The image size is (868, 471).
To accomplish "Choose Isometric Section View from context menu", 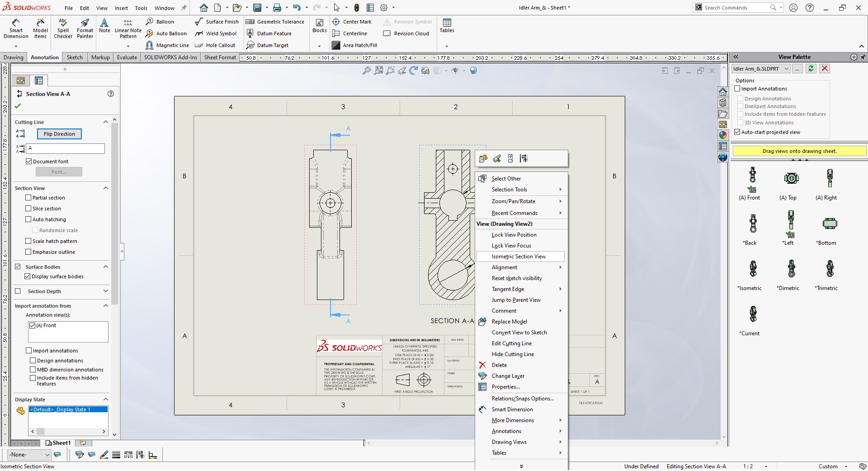I will (519, 257).
